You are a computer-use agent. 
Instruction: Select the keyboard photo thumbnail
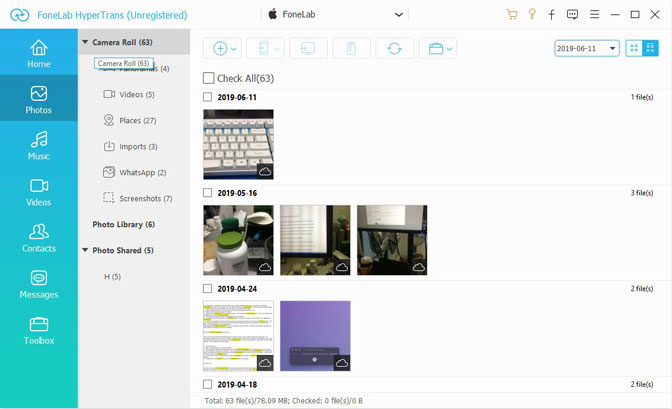click(x=238, y=144)
